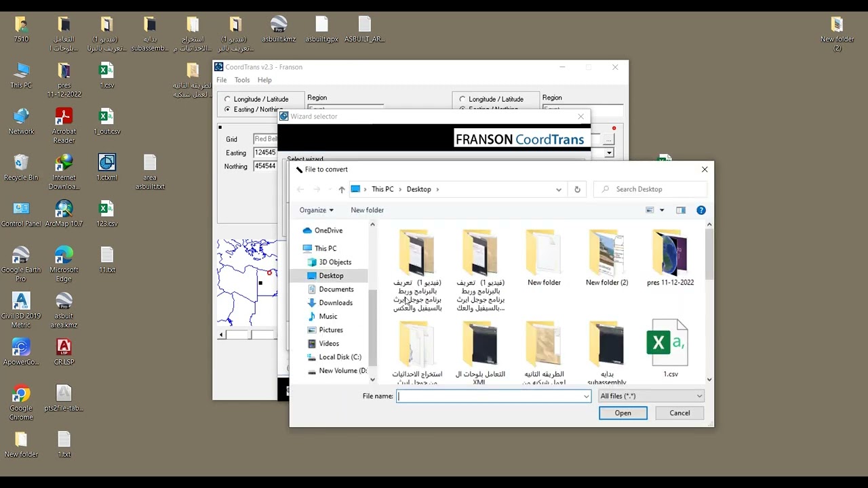Click the Search Desktop box
The width and height of the screenshot is (868, 488).
(651, 189)
